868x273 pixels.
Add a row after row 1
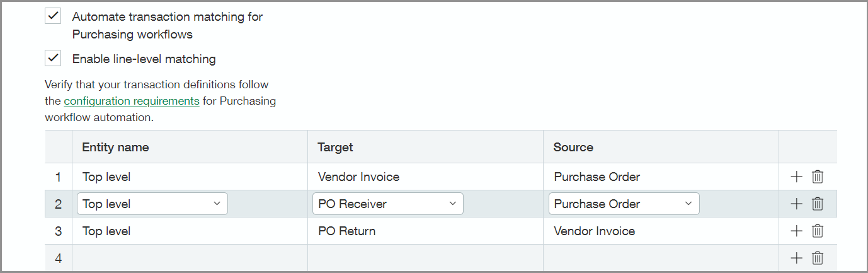pyautogui.click(x=796, y=177)
